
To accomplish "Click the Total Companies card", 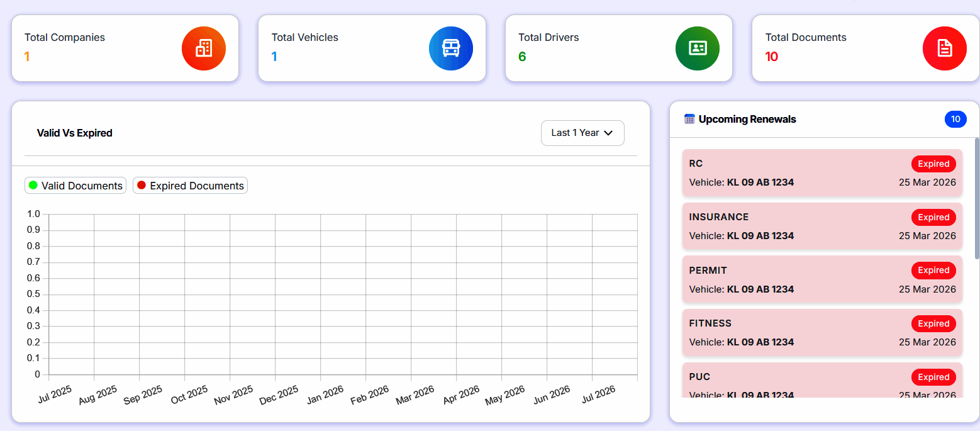I will point(125,48).
